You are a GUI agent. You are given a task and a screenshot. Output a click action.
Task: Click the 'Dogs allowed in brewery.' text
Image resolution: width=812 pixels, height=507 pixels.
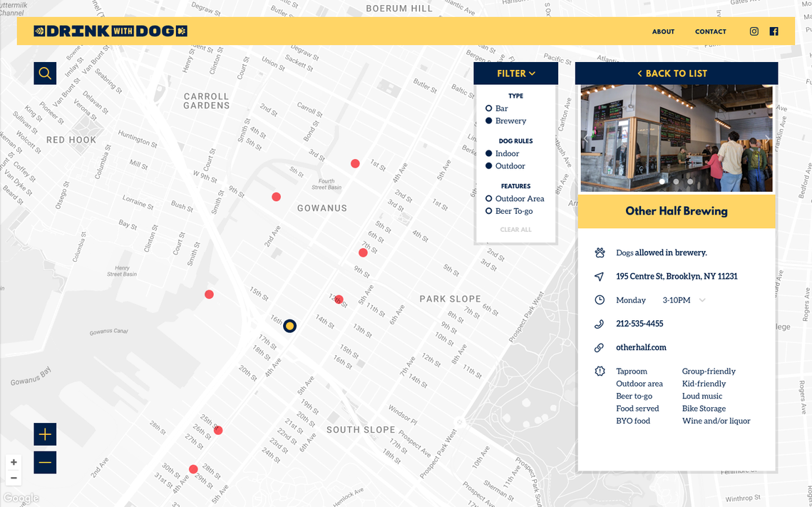[662, 252]
